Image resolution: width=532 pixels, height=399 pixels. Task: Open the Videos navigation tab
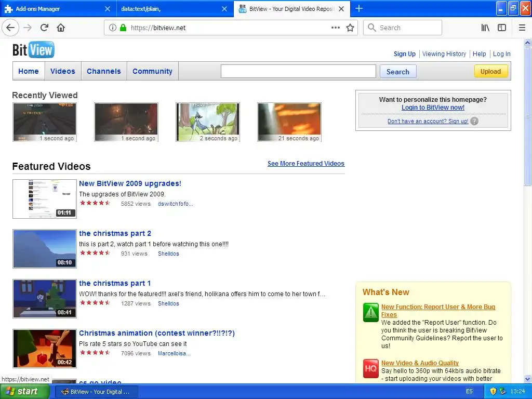63,71
